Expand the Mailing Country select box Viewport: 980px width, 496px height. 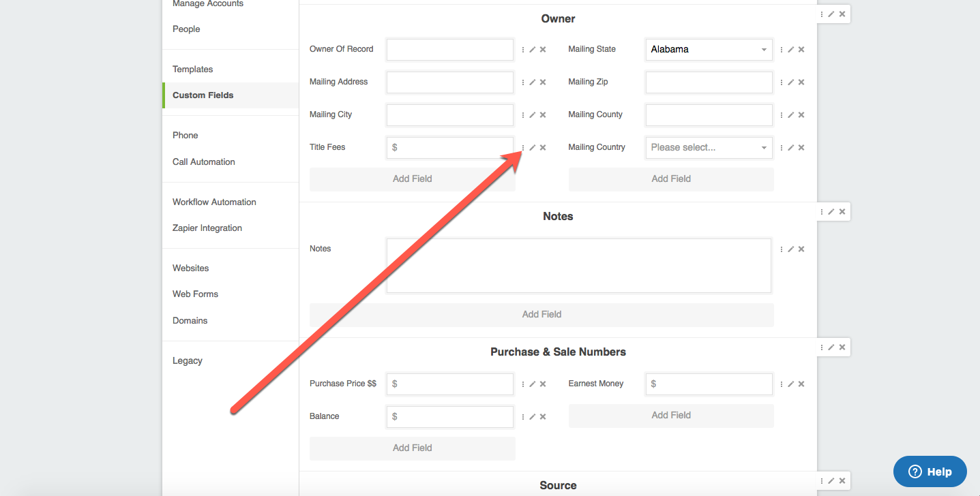point(709,148)
